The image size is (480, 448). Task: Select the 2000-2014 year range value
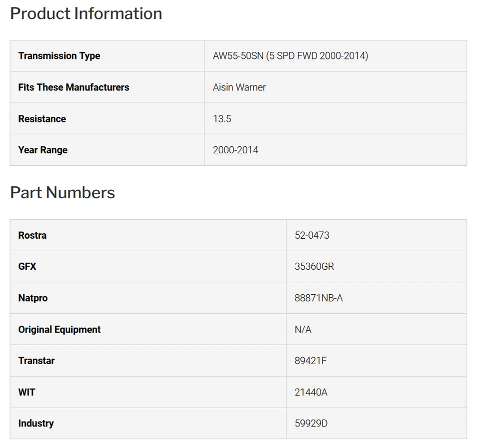tap(235, 150)
